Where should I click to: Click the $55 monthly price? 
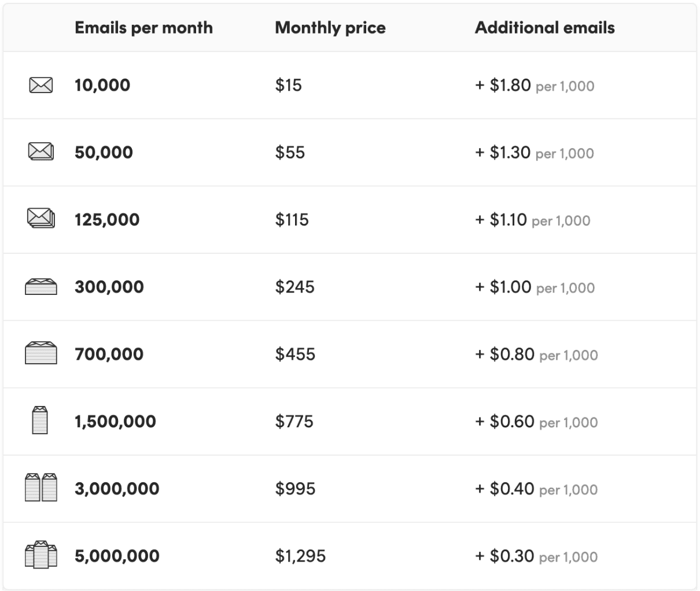point(290,153)
